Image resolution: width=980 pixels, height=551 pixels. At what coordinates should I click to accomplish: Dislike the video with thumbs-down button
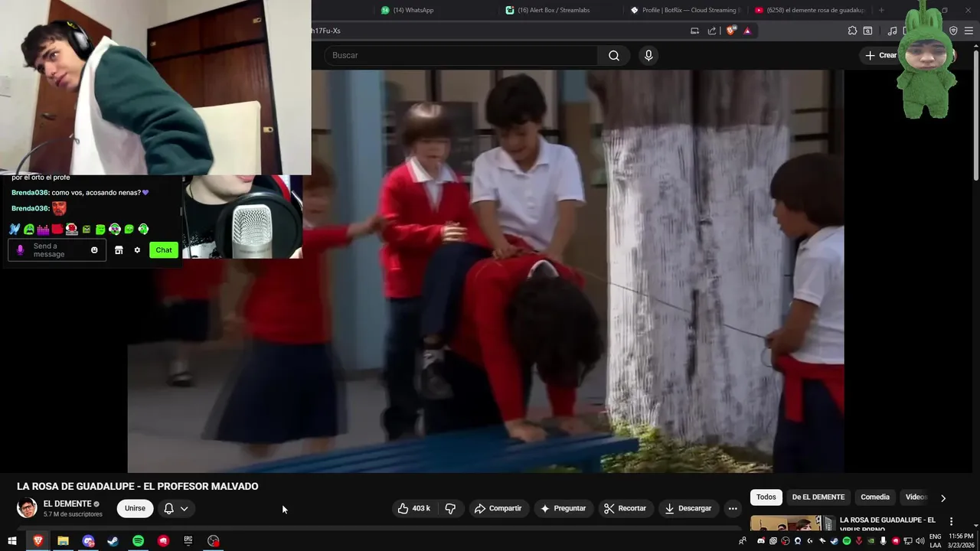click(450, 508)
